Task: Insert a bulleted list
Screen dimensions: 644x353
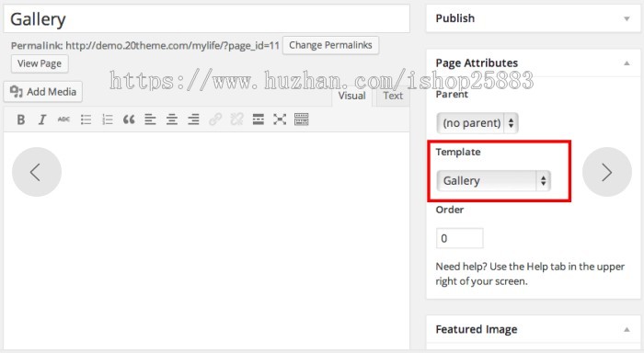Action: point(86,120)
